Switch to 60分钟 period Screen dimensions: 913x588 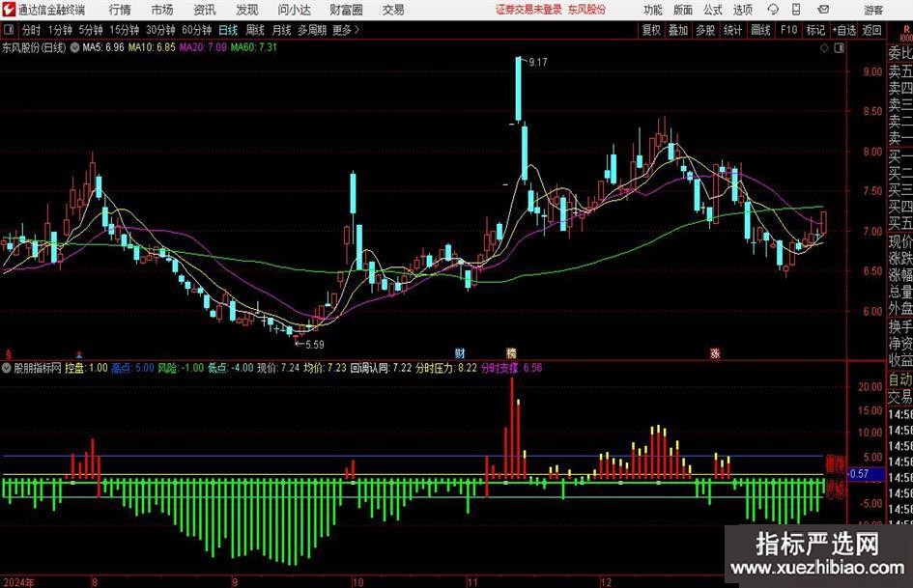[196, 30]
